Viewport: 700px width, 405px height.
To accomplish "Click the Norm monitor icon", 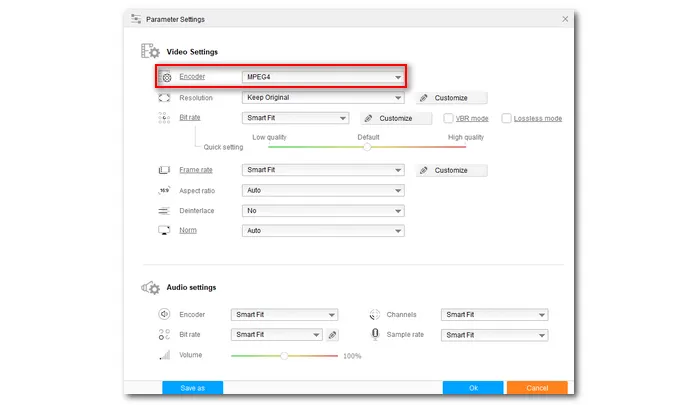I will coord(165,231).
